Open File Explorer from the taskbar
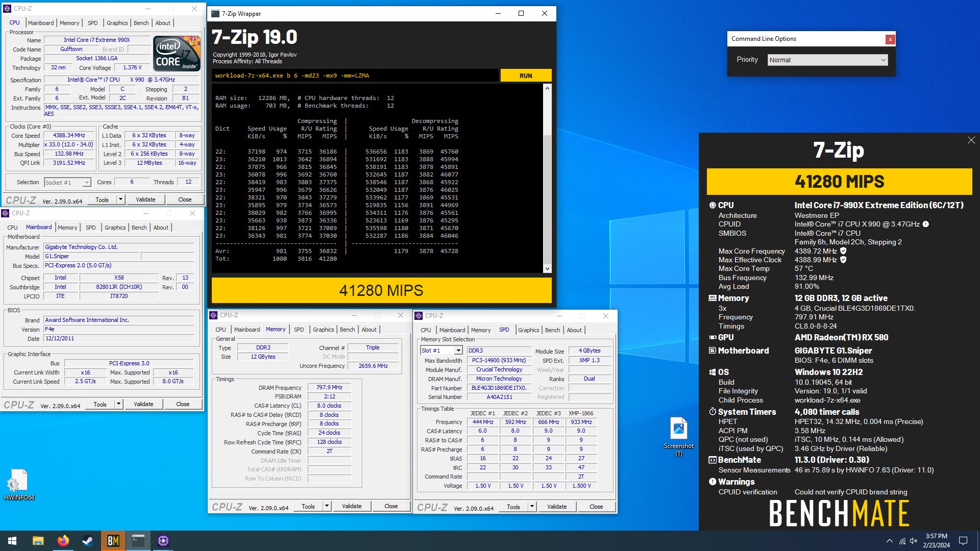The height and width of the screenshot is (551, 980). (38, 541)
